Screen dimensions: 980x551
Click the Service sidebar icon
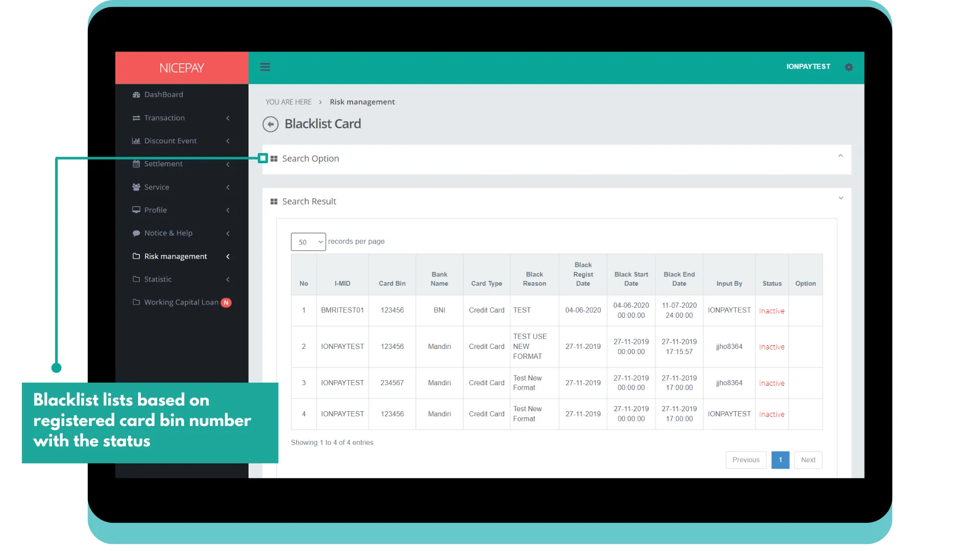tap(136, 186)
